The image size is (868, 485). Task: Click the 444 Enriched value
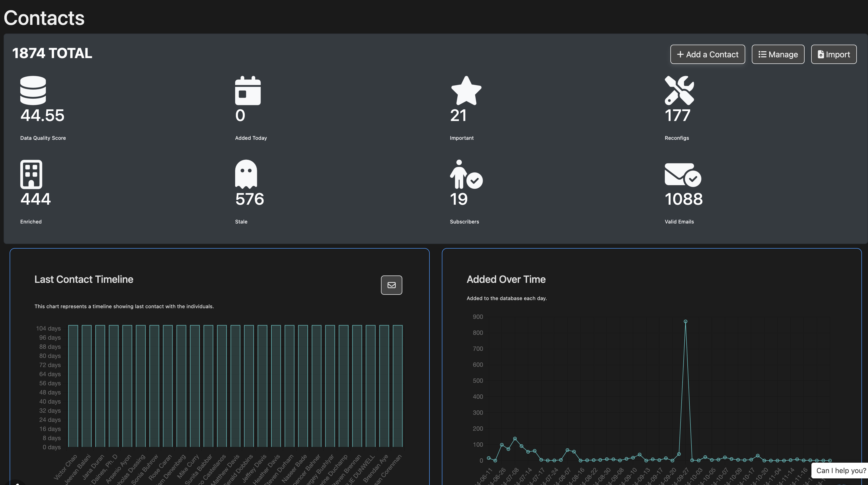coord(35,199)
